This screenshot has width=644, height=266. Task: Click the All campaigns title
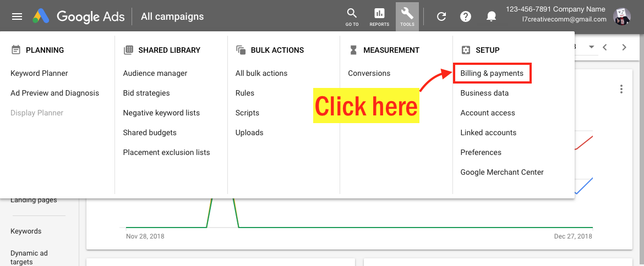(x=172, y=16)
